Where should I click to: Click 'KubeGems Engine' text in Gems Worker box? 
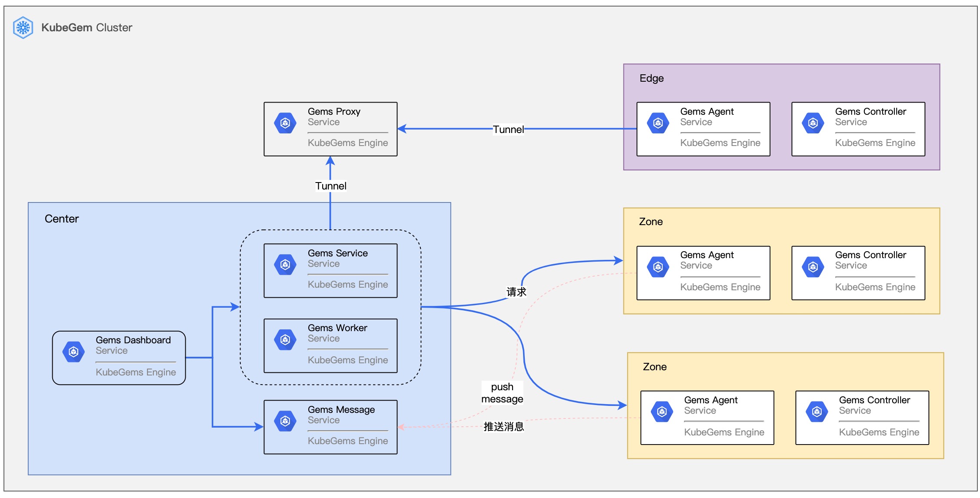[348, 360]
